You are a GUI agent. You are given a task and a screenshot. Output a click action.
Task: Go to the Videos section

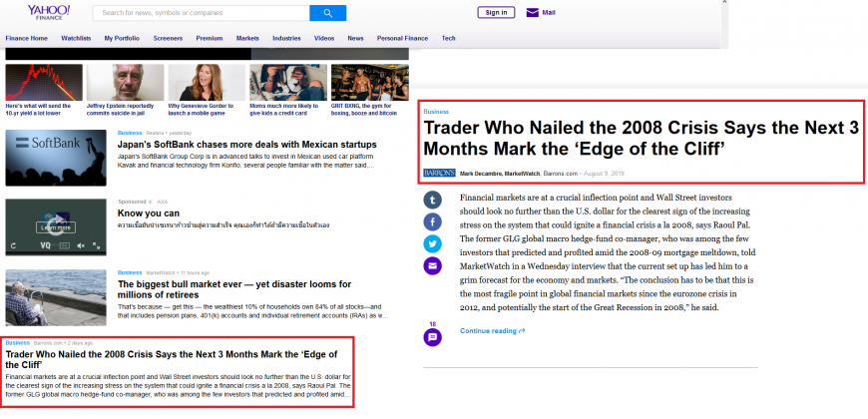point(324,38)
